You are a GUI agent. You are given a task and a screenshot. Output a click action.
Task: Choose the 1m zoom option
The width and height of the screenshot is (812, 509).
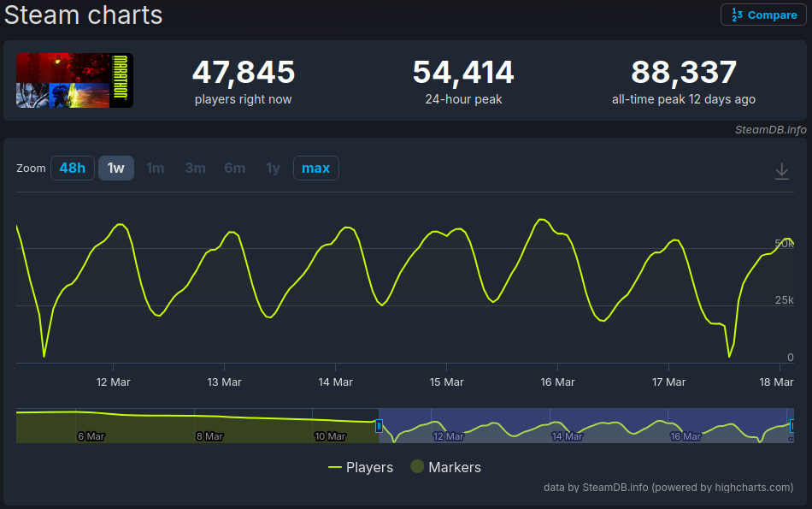(x=156, y=168)
